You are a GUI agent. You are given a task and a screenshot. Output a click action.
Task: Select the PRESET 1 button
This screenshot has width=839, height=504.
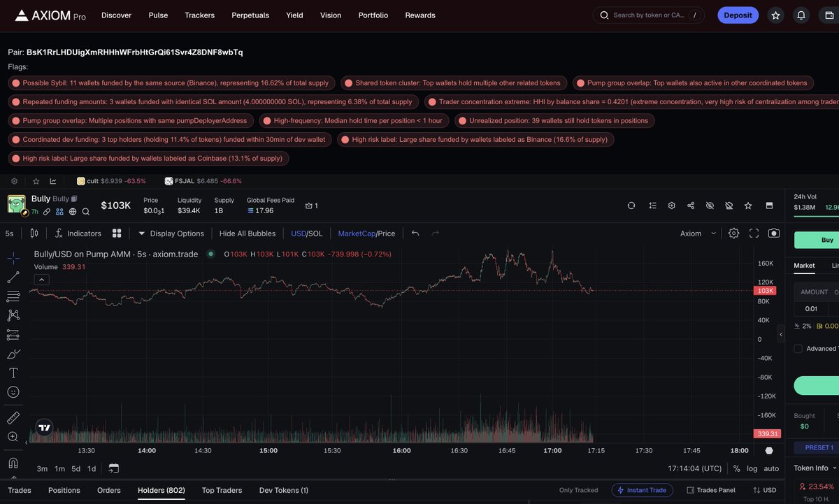point(817,447)
